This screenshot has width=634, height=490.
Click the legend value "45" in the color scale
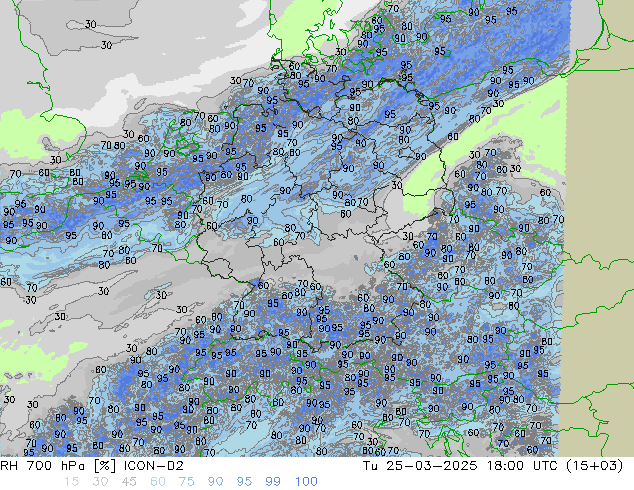tap(129, 482)
